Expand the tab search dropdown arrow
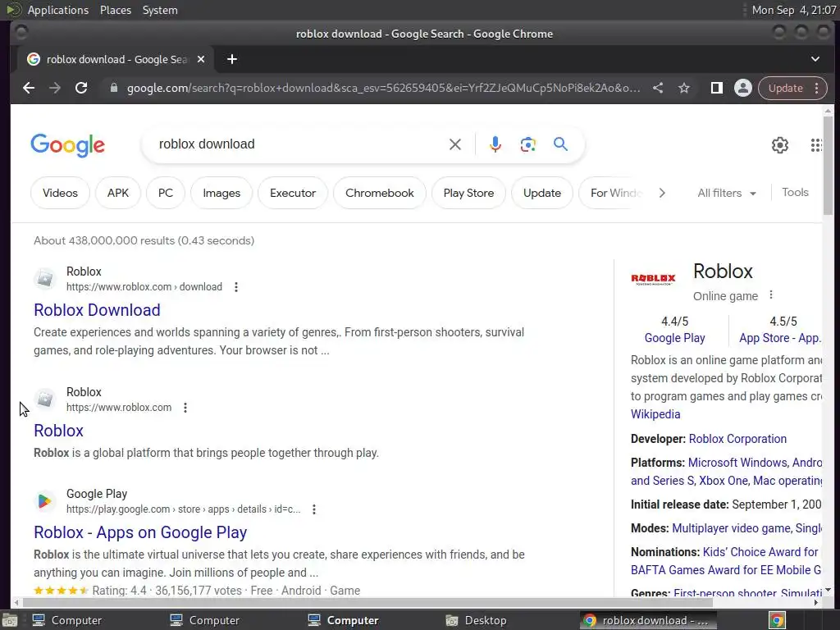840x630 pixels. pyautogui.click(x=815, y=59)
